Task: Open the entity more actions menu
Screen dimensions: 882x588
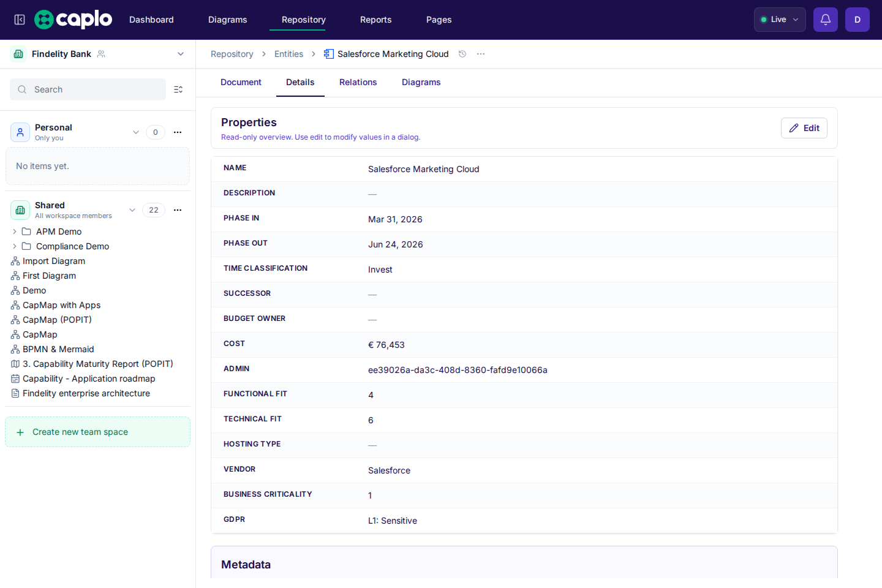Action: (481, 54)
